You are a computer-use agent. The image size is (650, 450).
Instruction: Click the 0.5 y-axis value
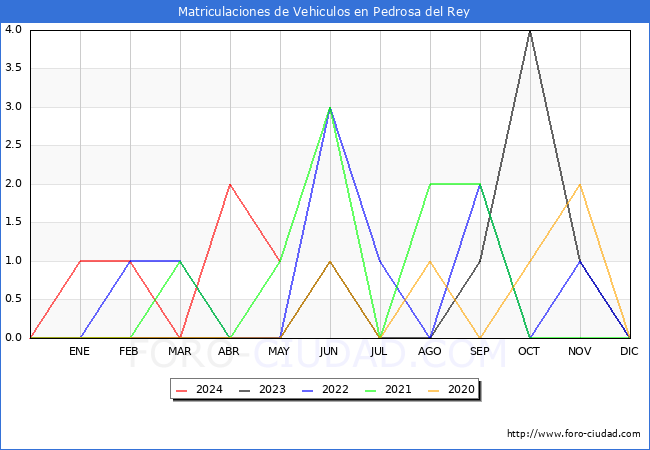pyautogui.click(x=13, y=299)
